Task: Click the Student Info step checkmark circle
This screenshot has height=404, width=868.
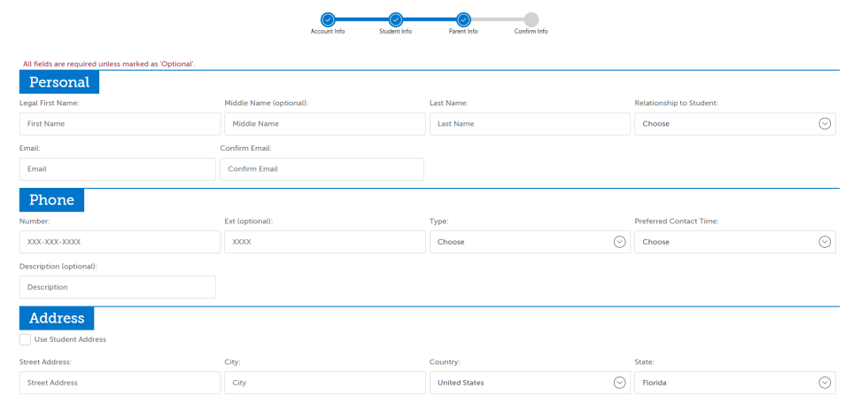Action: pos(396,19)
